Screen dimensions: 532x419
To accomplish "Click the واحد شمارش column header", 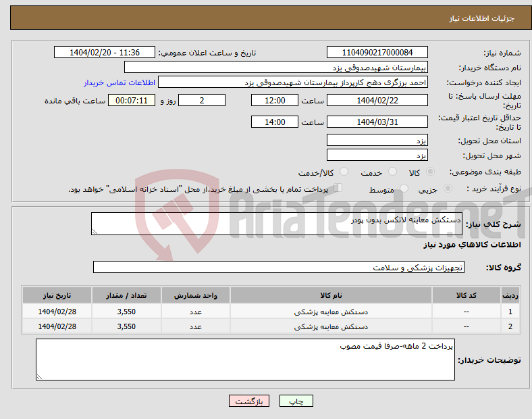I will tap(196, 295).
